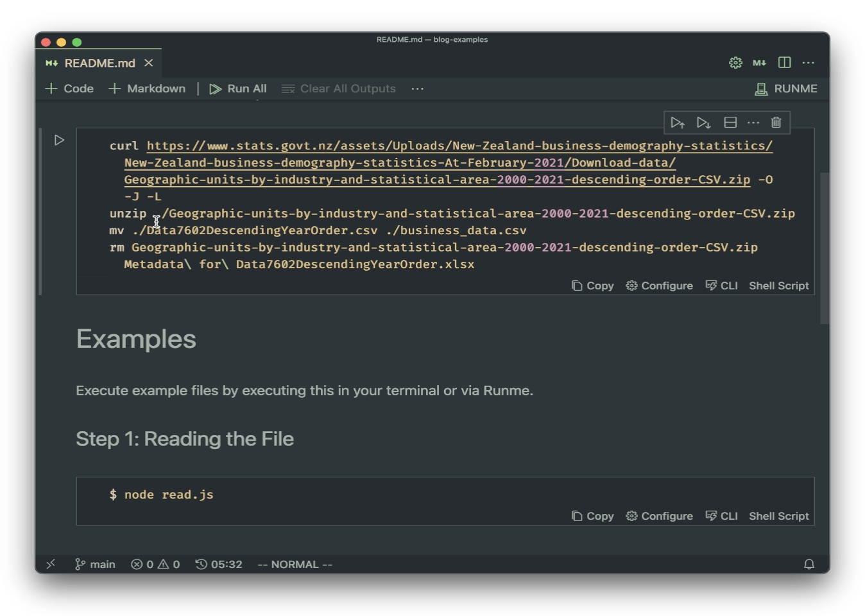Split the editor right

tap(784, 62)
